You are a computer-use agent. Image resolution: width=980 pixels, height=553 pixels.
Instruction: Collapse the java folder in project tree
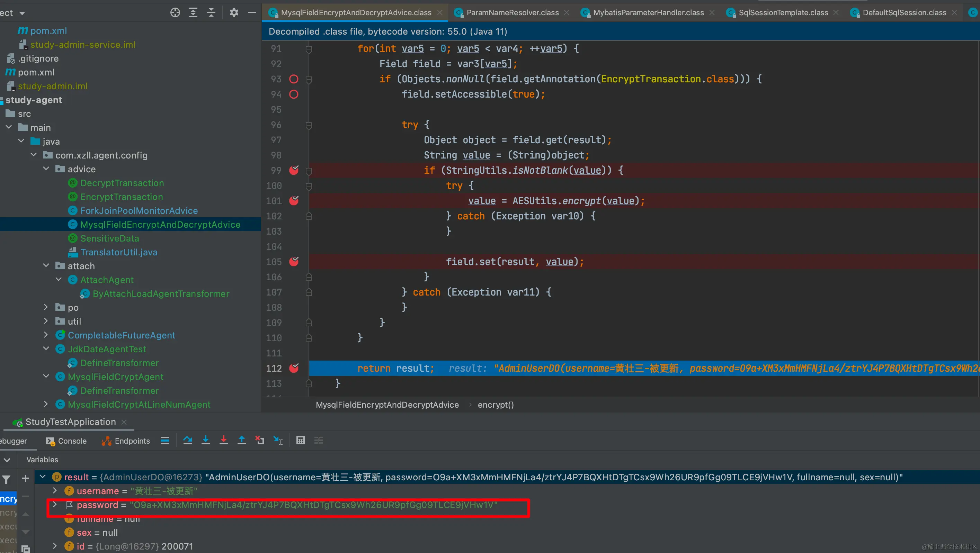[21, 141]
